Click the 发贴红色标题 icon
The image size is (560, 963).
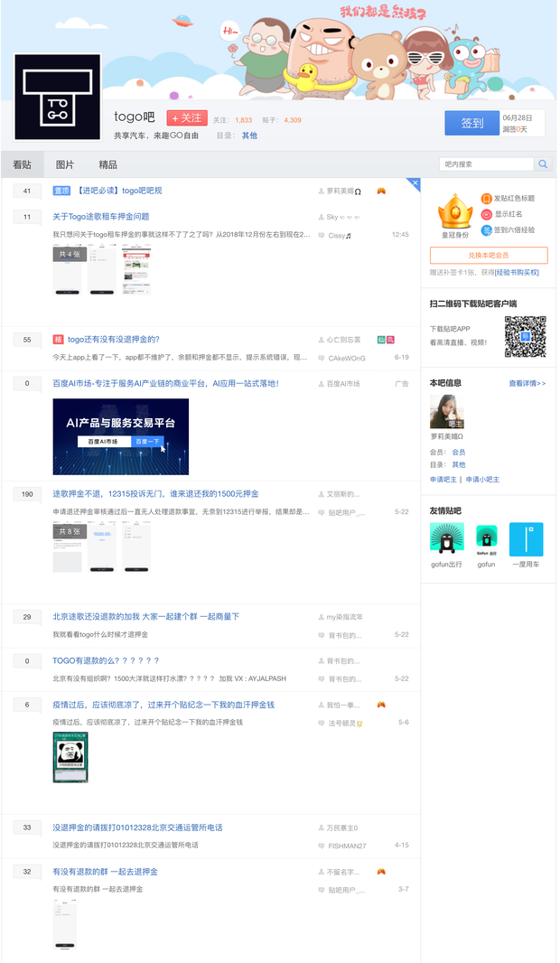click(x=486, y=199)
